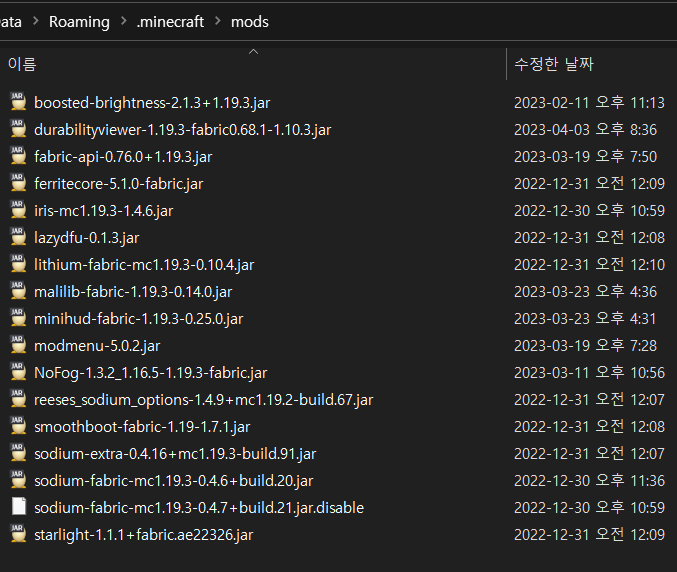Click the malilib-fabric JAR file icon

(x=18, y=291)
